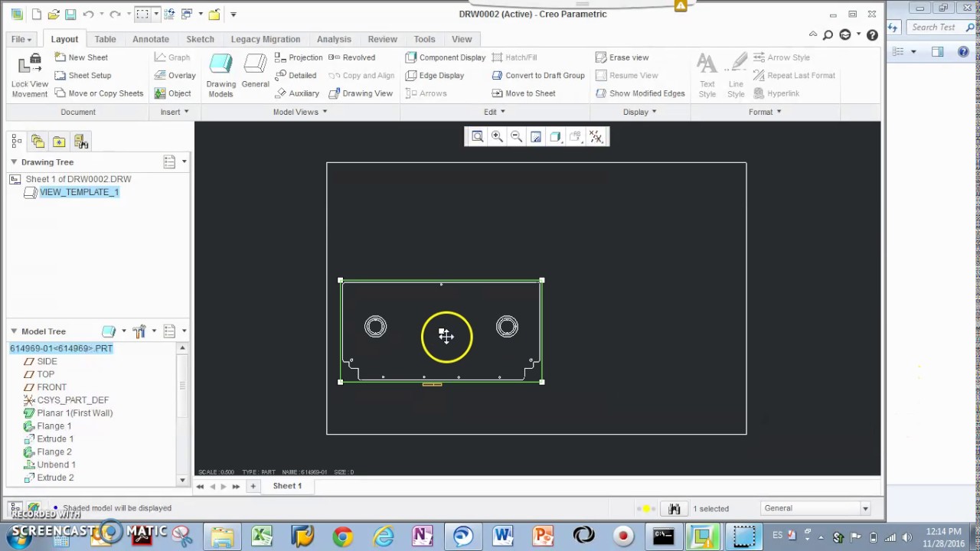Expand the Format group dropdown
The image size is (980, 551).
coord(765,112)
